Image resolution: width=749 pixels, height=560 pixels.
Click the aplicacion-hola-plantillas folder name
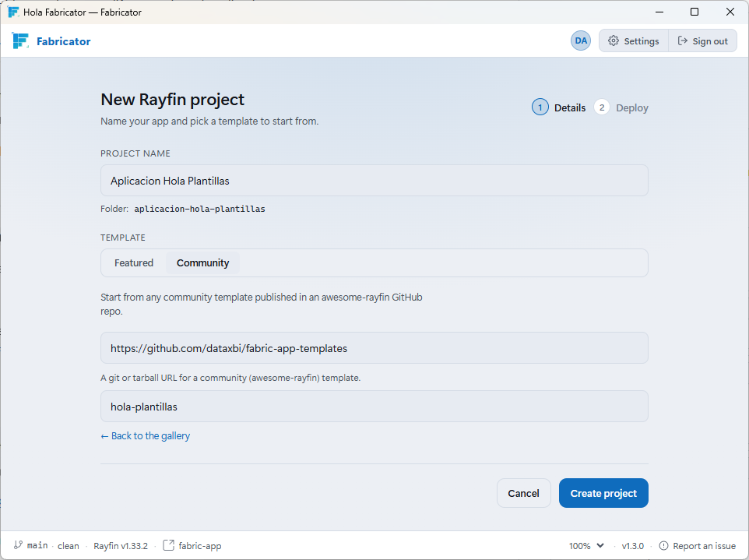(x=199, y=209)
